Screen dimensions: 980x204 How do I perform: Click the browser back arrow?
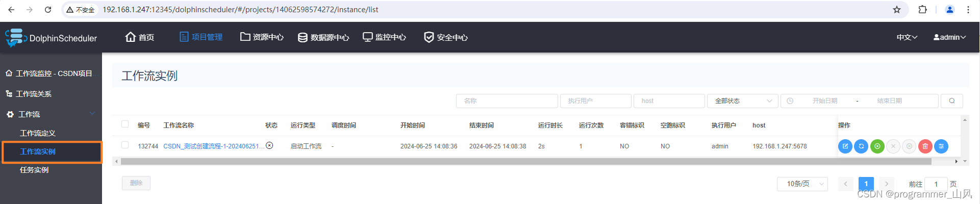[x=11, y=10]
